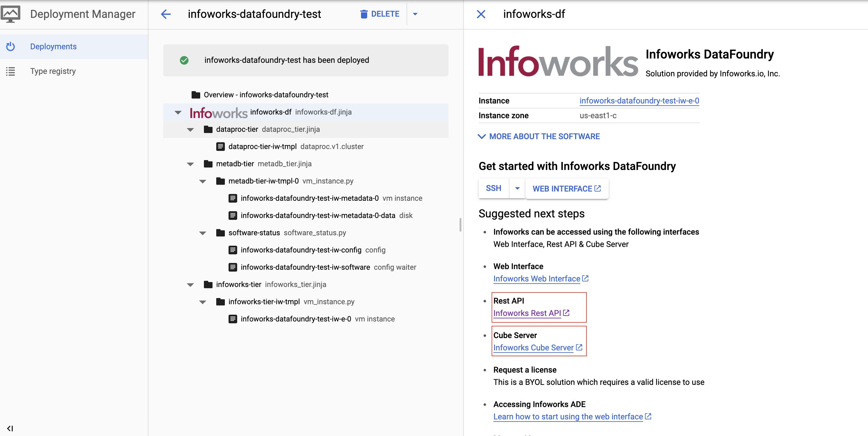The height and width of the screenshot is (436, 868).
Task: Click the iw-metadata-0 vm instance document icon
Action: pos(233,198)
